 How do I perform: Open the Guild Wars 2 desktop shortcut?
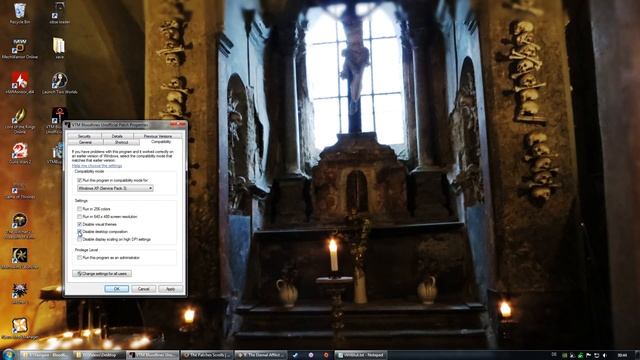point(20,153)
